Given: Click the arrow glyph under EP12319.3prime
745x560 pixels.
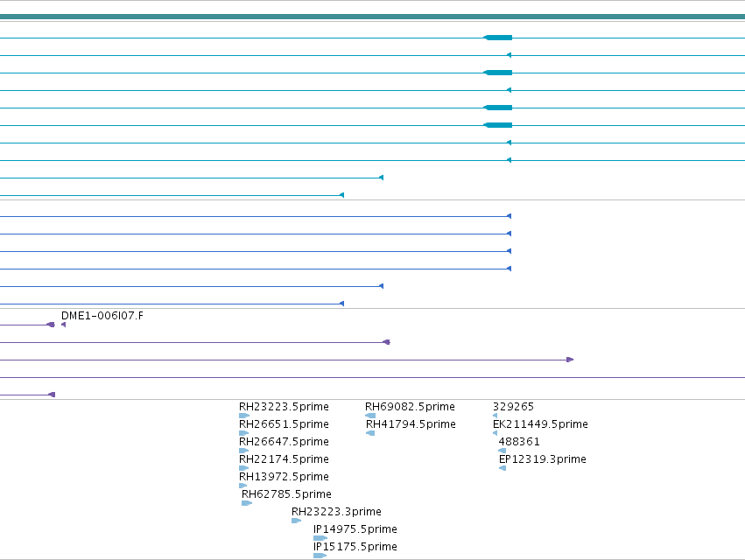Looking at the screenshot, I should click(x=503, y=468).
